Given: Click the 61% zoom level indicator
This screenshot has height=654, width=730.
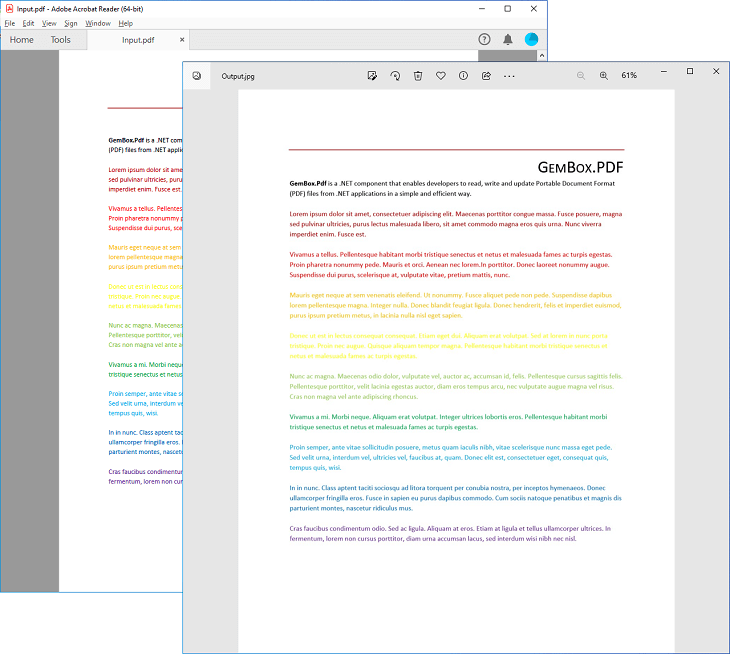Looking at the screenshot, I should (x=629, y=76).
